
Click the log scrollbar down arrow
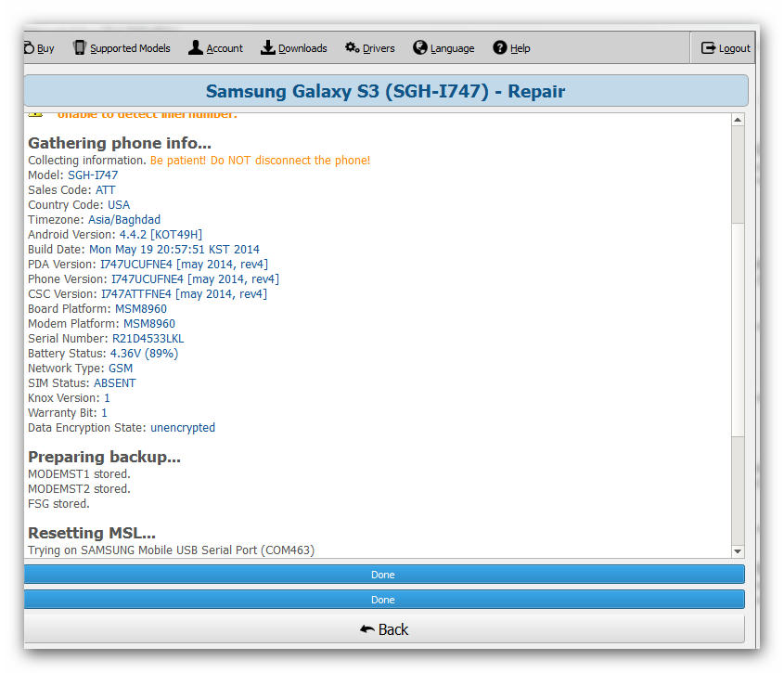click(x=738, y=551)
